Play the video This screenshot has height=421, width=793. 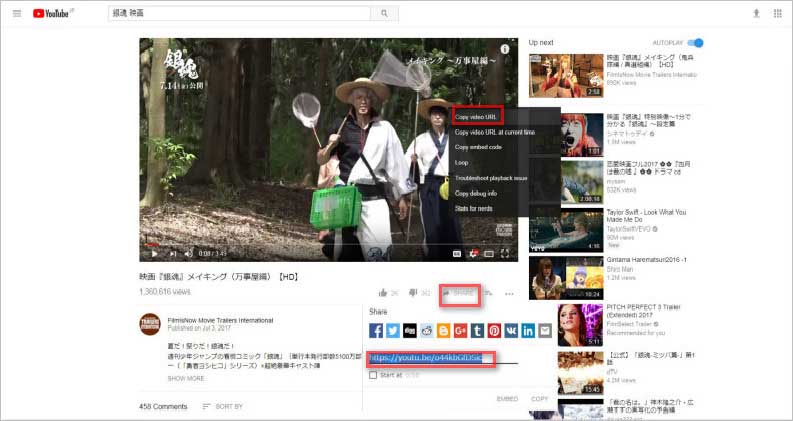click(155, 254)
